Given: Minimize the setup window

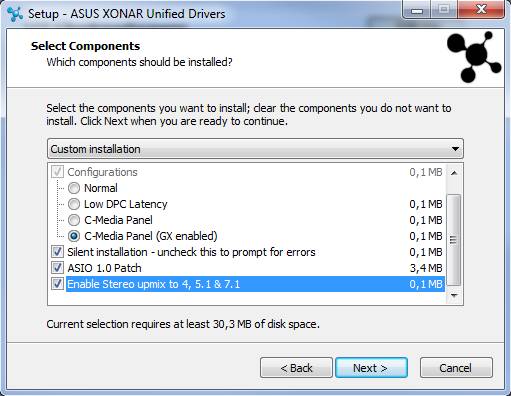Looking at the screenshot, I should click(x=417, y=11).
